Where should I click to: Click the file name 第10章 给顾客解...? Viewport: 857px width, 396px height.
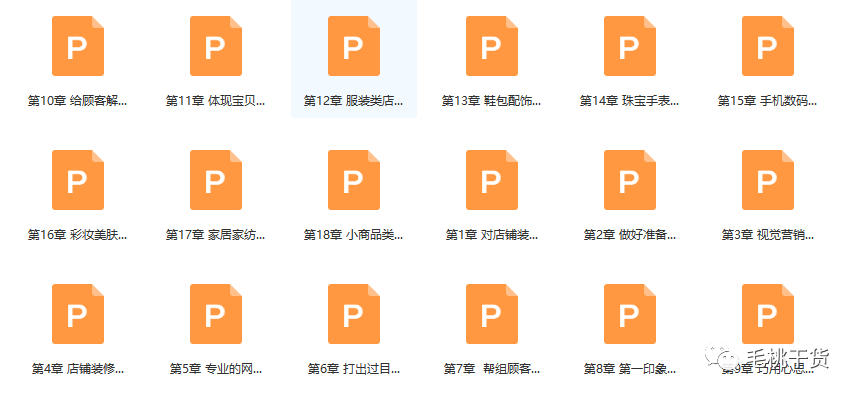78,101
